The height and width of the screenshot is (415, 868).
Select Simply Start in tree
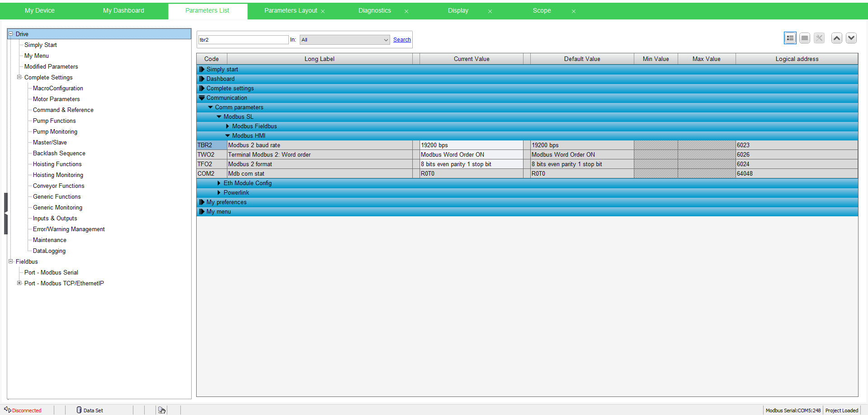(x=41, y=45)
